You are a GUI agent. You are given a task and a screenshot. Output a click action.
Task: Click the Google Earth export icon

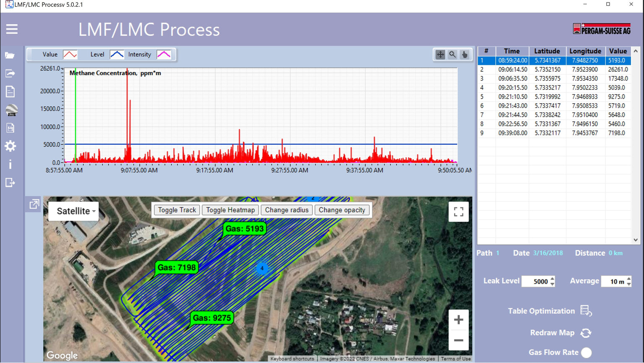pyautogui.click(x=11, y=110)
